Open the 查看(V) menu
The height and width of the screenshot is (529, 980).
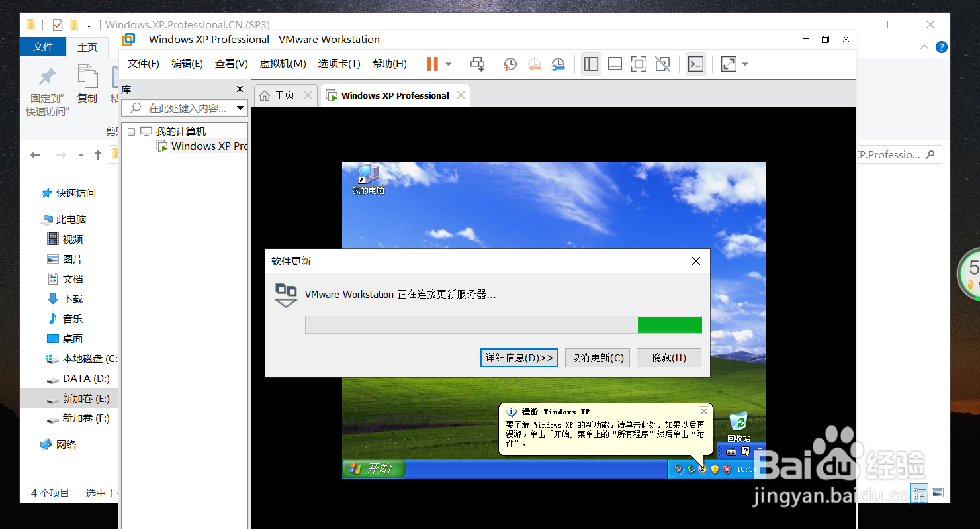point(232,64)
